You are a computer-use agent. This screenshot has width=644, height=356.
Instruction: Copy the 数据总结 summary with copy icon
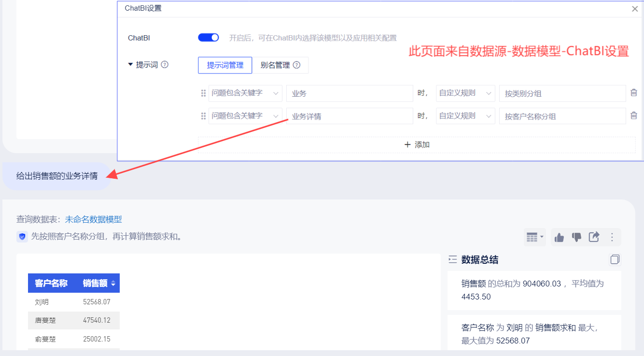click(615, 260)
